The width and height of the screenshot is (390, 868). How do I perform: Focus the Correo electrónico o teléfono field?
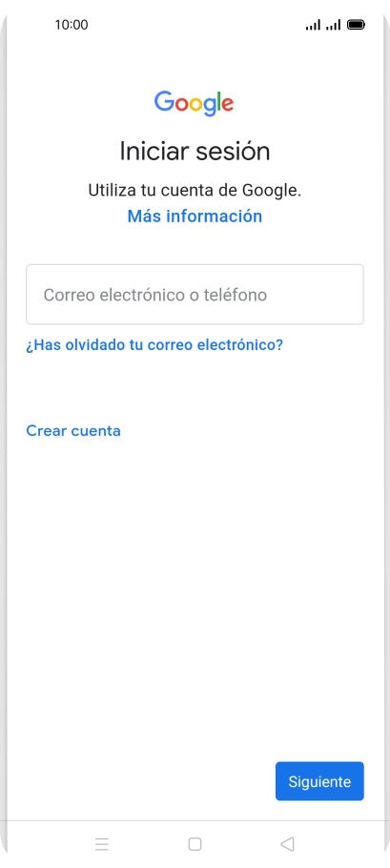[x=195, y=294]
